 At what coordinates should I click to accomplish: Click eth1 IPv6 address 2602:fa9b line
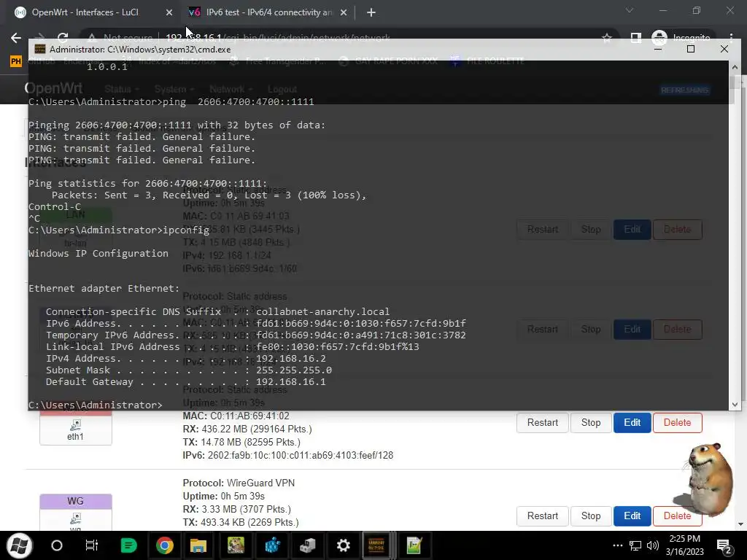pos(287,455)
